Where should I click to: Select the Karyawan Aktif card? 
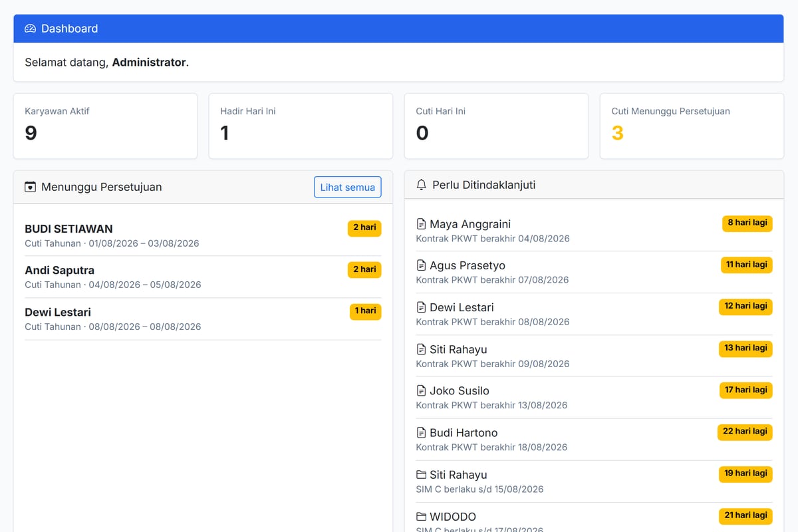[105, 126]
